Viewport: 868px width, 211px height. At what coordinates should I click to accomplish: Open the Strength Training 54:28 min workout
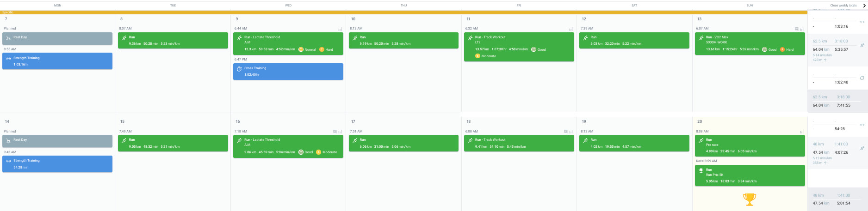coord(57,164)
